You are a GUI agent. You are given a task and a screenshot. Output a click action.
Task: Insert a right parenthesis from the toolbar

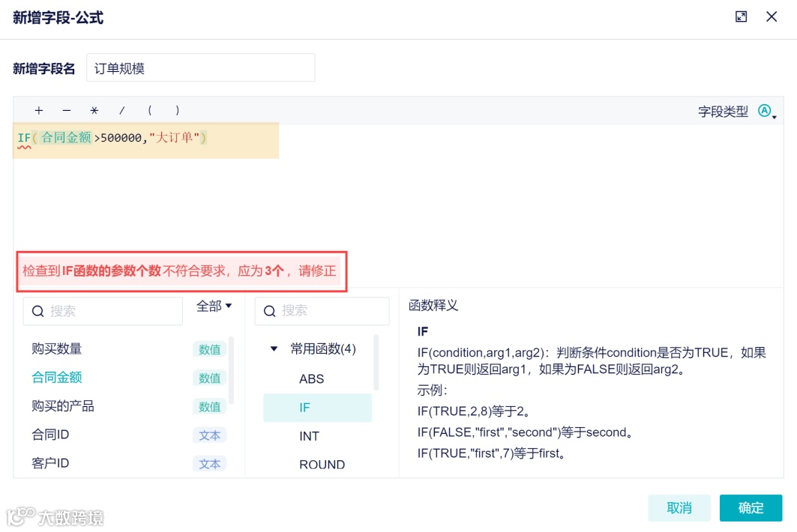point(175,110)
